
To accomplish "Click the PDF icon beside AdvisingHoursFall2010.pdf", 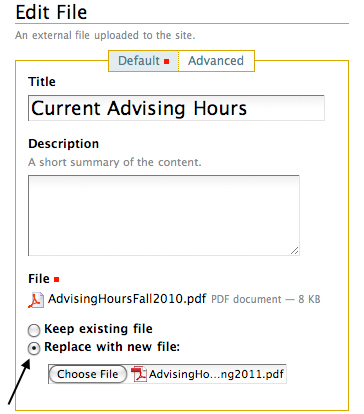I will pyautogui.click(x=36, y=300).
